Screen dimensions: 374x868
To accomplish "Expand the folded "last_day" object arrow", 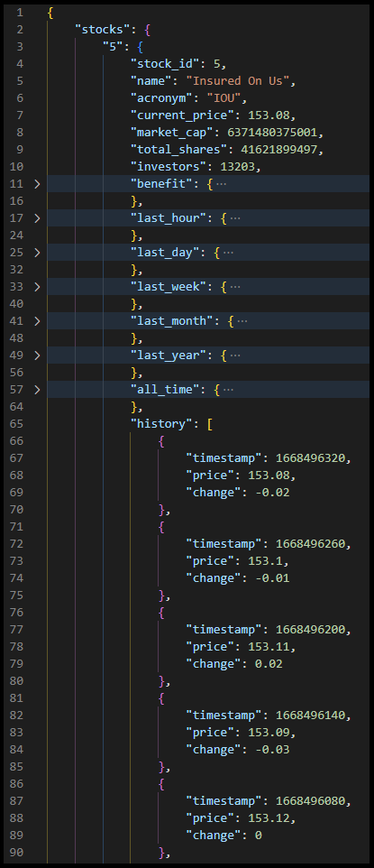I will click(x=37, y=253).
